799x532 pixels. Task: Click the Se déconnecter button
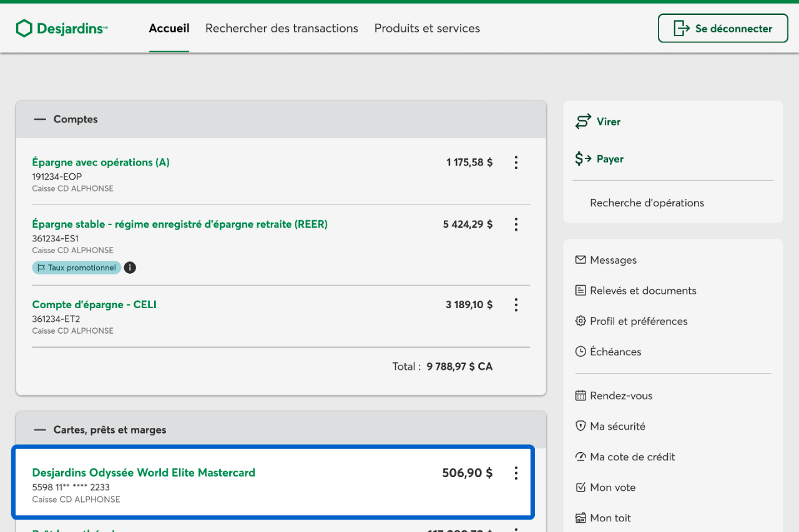[723, 28]
